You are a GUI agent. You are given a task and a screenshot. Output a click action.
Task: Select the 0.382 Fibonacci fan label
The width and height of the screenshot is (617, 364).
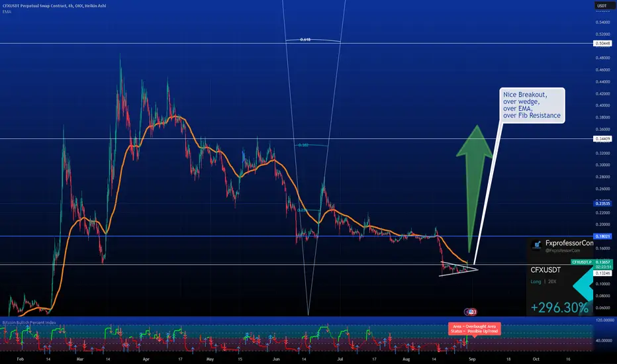[x=303, y=145]
